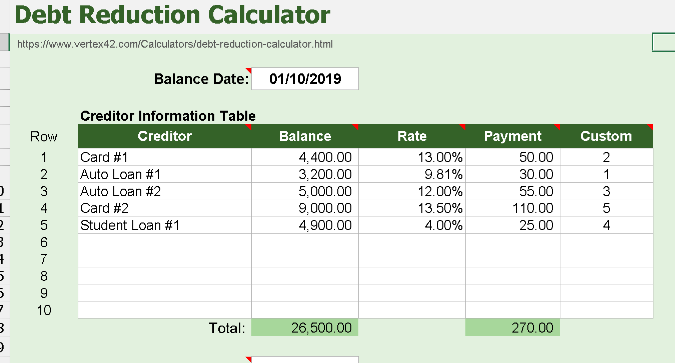
Task: Select the Payment column header
Action: point(513,136)
